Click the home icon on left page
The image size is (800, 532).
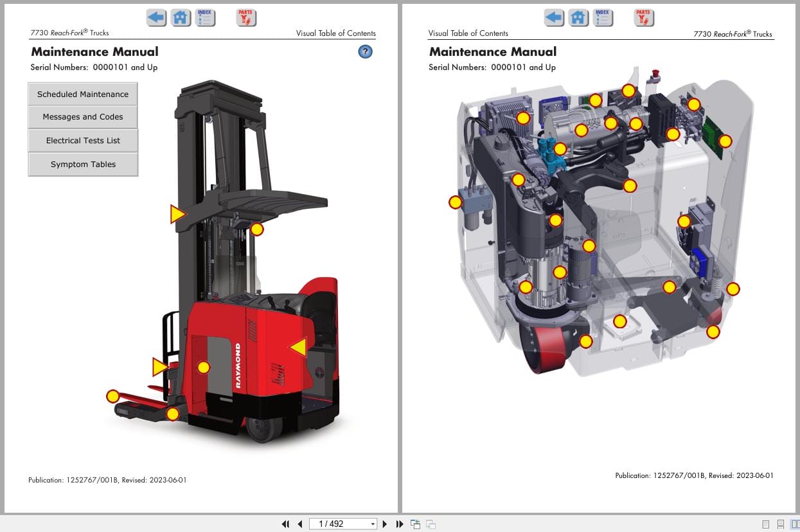(181, 17)
